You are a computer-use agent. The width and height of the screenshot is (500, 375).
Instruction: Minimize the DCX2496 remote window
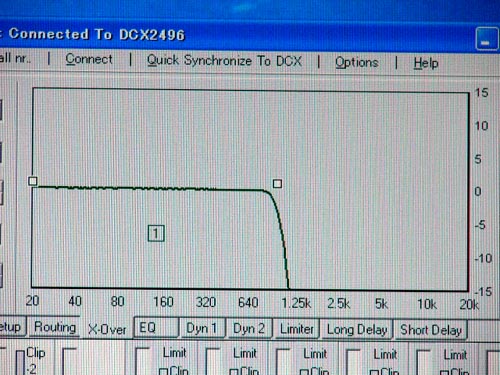[486, 39]
